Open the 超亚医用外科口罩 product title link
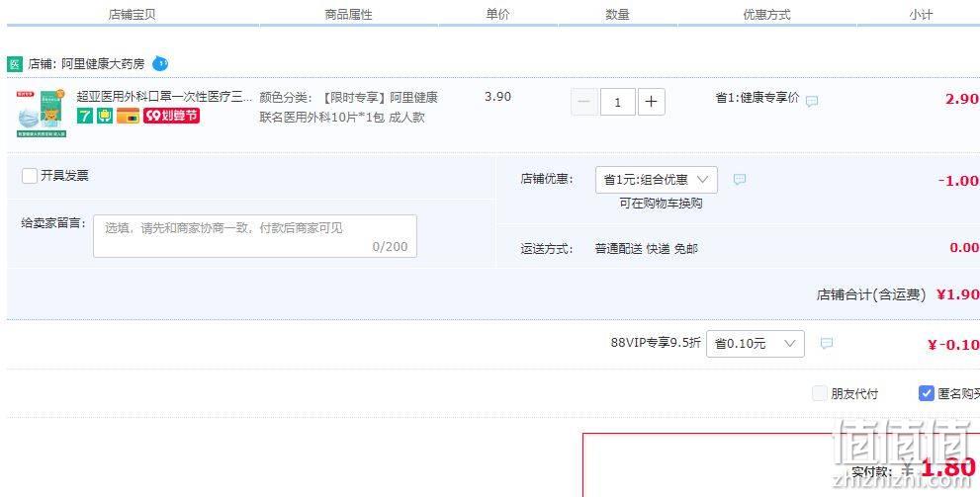 (164, 96)
